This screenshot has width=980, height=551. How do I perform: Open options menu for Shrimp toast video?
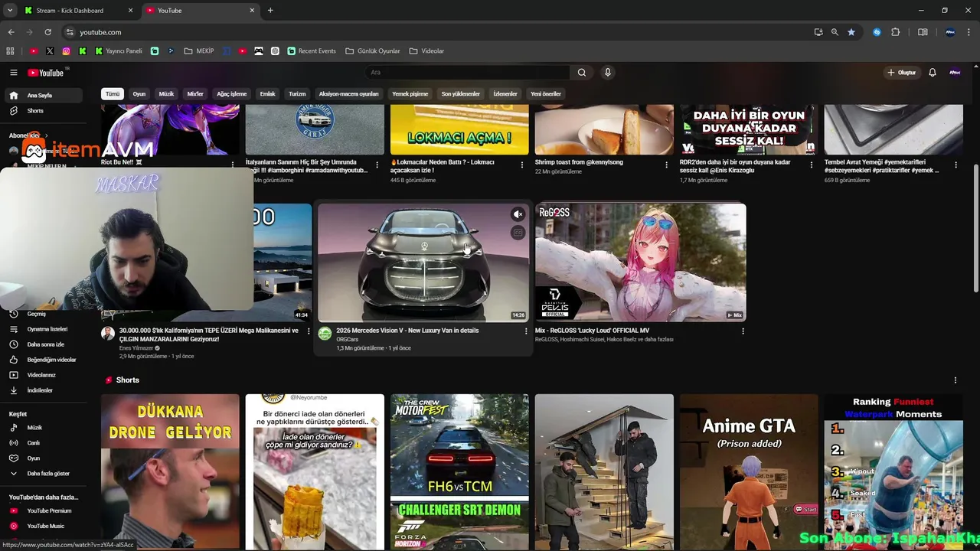tap(668, 165)
